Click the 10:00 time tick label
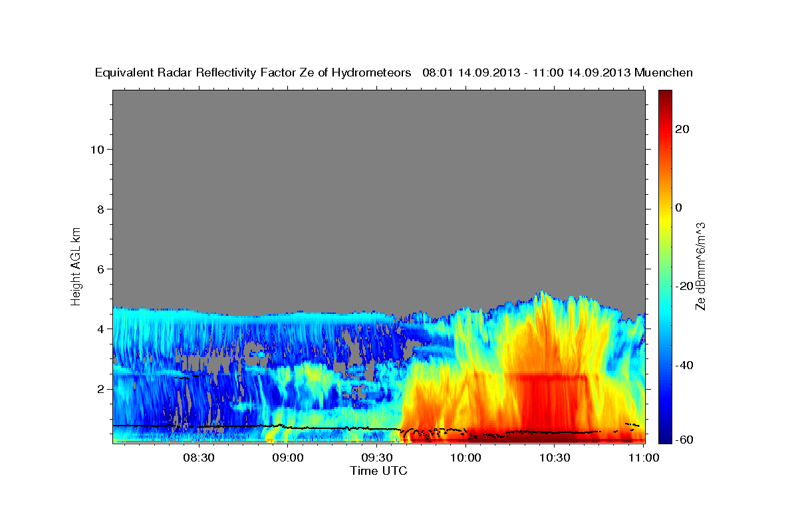 click(466, 458)
